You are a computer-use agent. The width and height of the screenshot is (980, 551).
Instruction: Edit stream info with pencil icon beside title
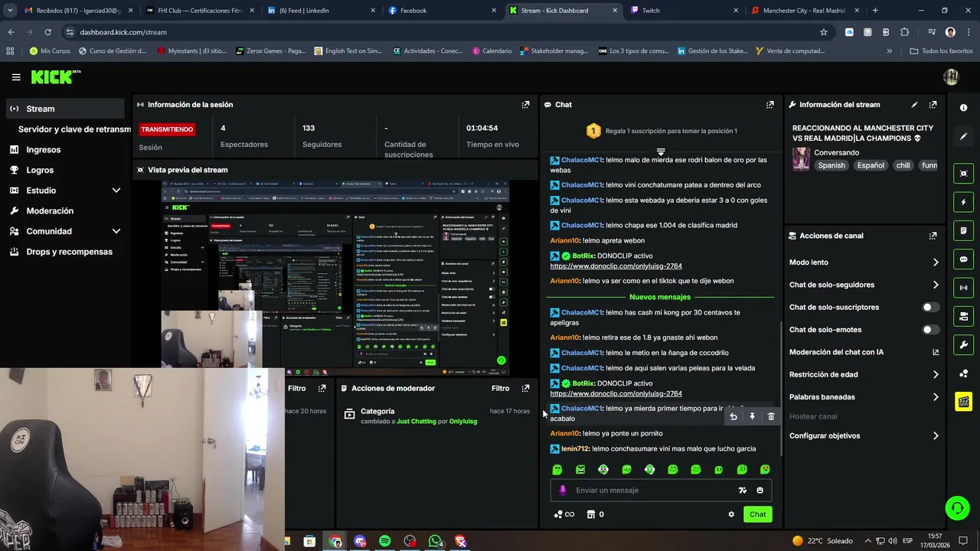[914, 105]
